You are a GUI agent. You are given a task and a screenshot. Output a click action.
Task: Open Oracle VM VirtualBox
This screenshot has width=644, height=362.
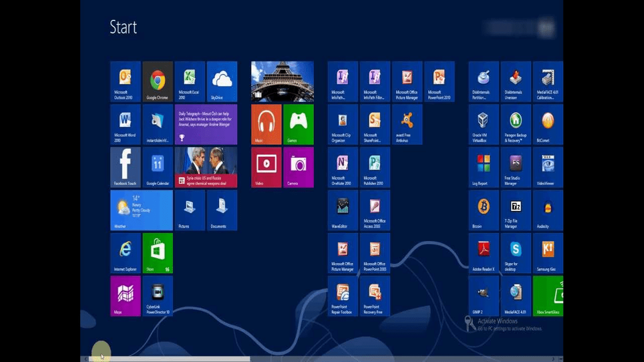483,124
